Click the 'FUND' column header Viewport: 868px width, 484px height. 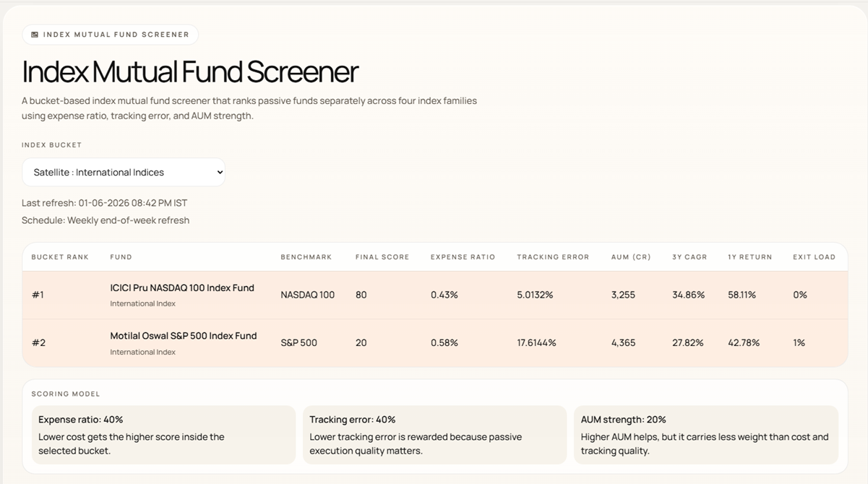[x=121, y=257]
